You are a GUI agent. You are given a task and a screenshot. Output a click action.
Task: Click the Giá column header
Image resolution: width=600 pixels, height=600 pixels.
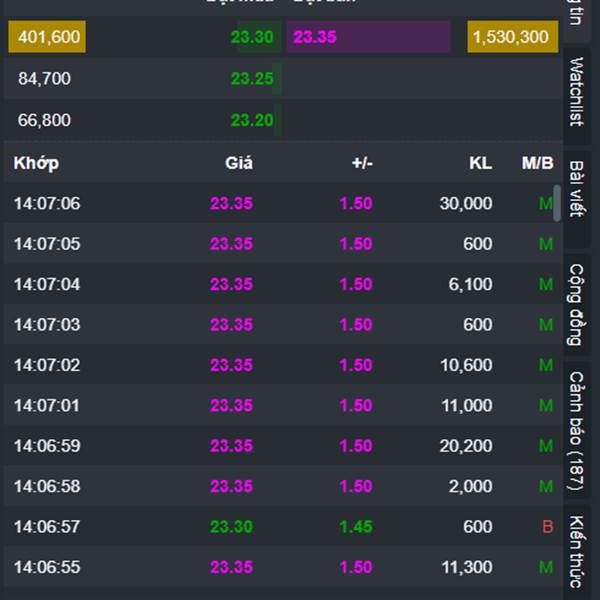239,163
